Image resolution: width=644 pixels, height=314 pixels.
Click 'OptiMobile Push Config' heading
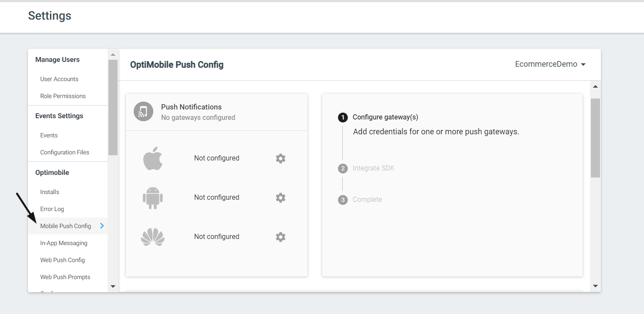click(177, 65)
